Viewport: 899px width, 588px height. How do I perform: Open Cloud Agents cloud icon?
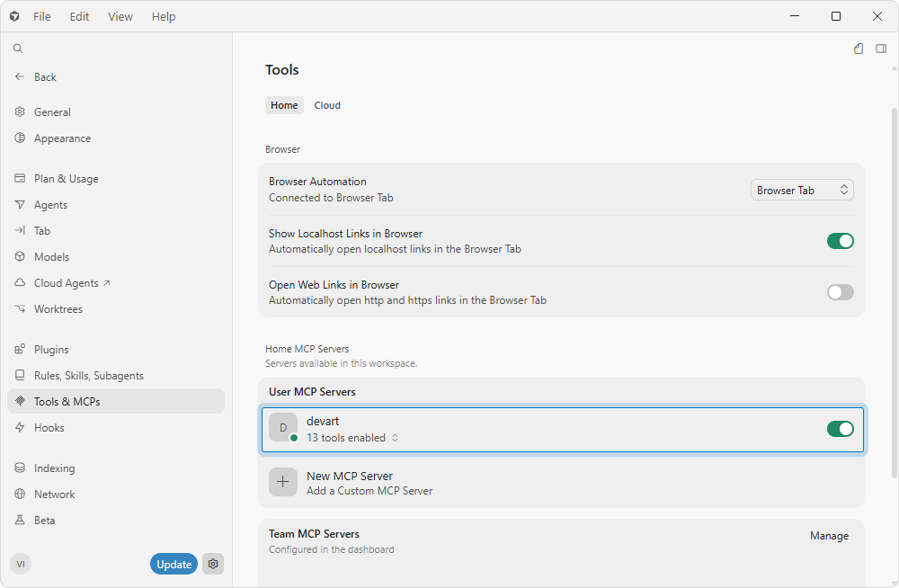pyautogui.click(x=20, y=282)
